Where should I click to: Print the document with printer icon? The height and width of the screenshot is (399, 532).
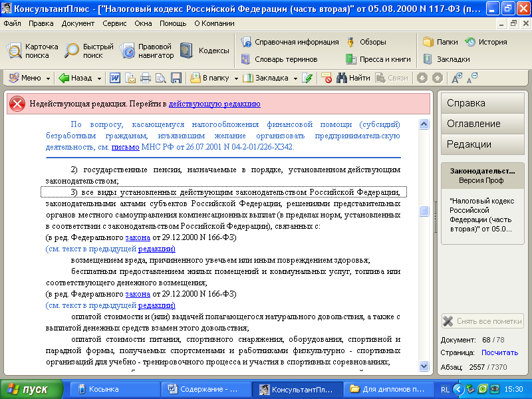click(x=146, y=78)
